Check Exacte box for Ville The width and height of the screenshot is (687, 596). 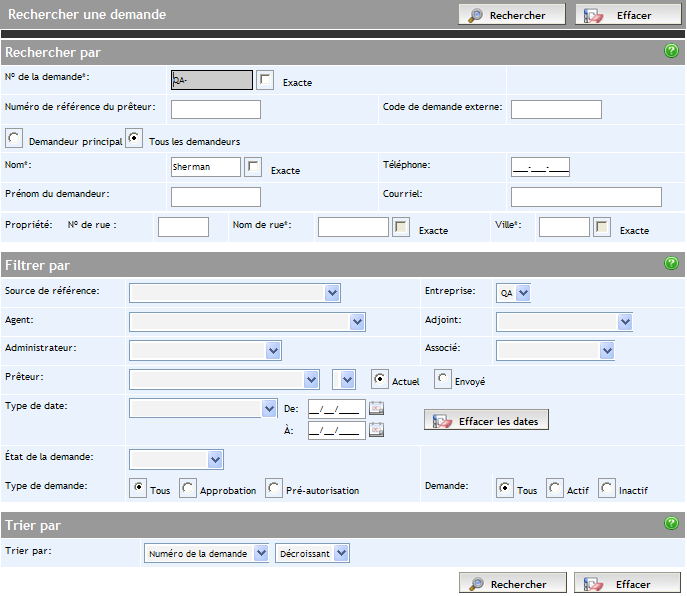pos(602,227)
